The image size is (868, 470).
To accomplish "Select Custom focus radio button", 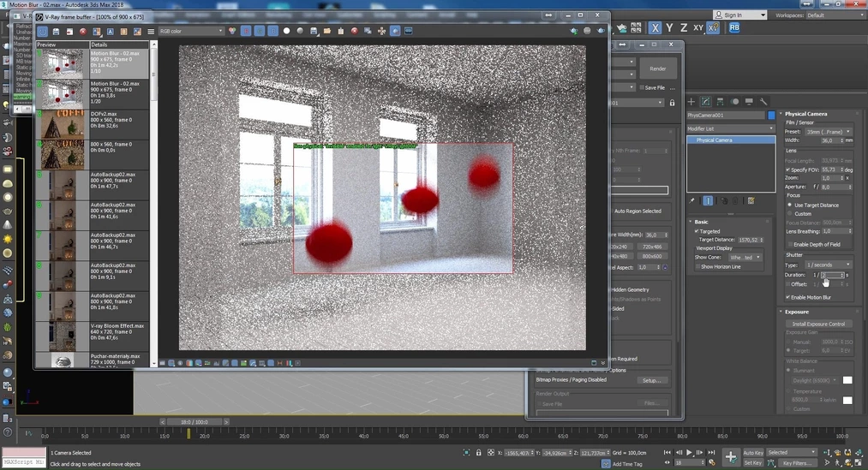I will 790,213.
